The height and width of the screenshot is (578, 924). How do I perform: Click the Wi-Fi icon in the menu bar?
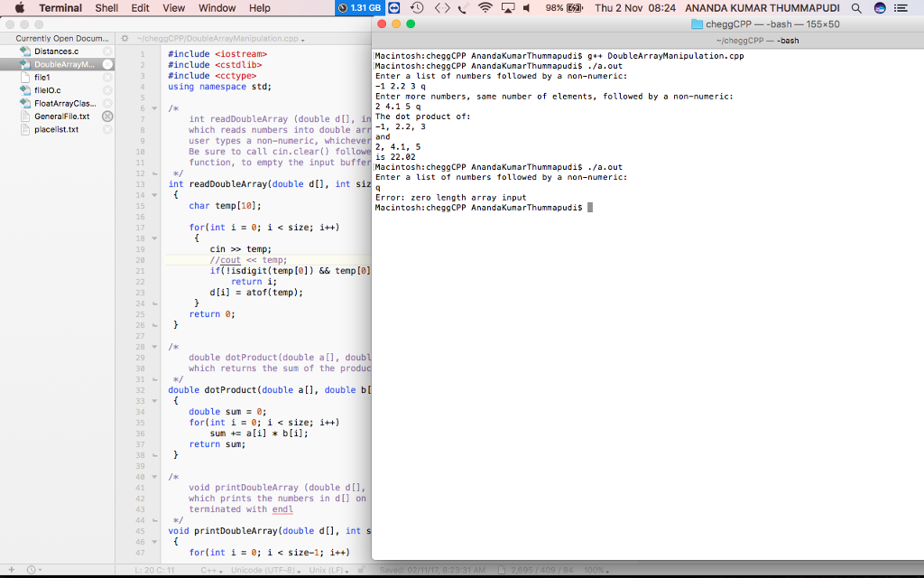point(485,8)
